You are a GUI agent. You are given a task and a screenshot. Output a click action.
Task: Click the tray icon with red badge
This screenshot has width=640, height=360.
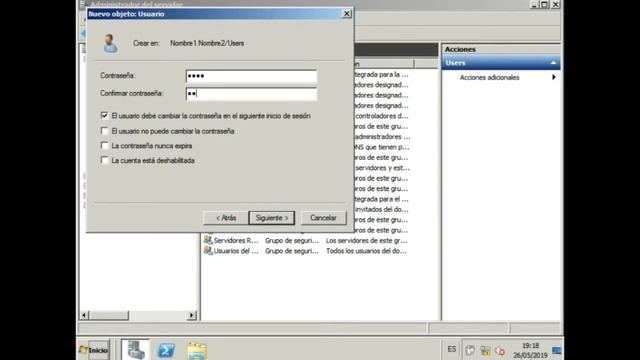coord(500,350)
